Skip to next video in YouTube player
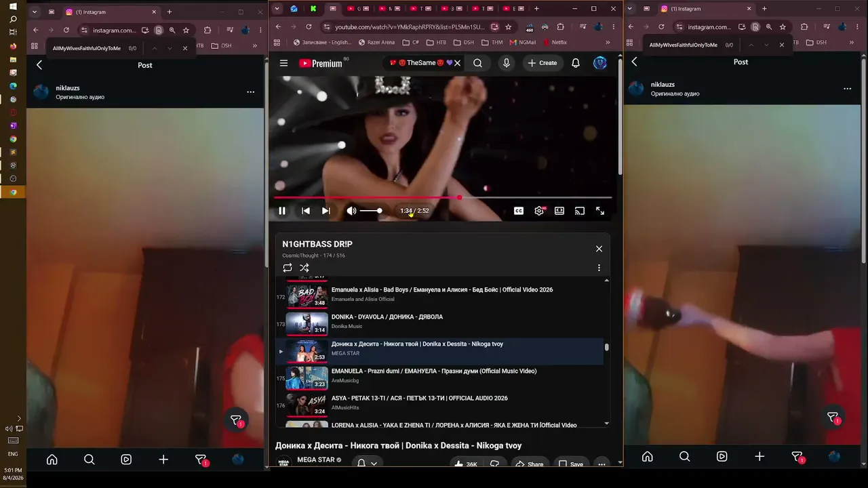This screenshot has width=868, height=488. tap(326, 211)
